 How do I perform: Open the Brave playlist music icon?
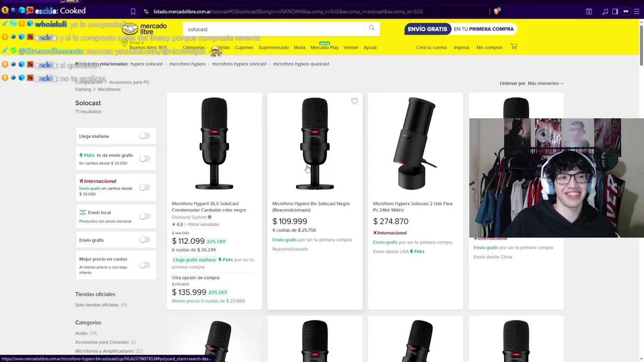tap(605, 11)
